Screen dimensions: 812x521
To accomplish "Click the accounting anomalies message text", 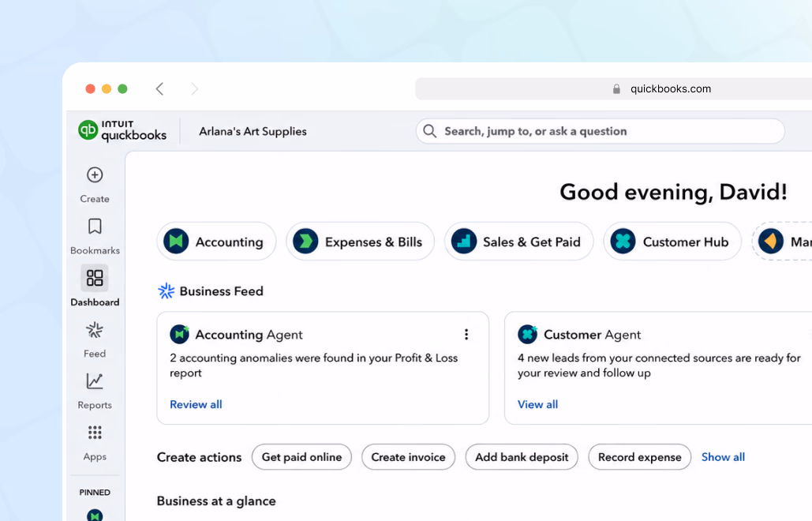I will click(314, 365).
